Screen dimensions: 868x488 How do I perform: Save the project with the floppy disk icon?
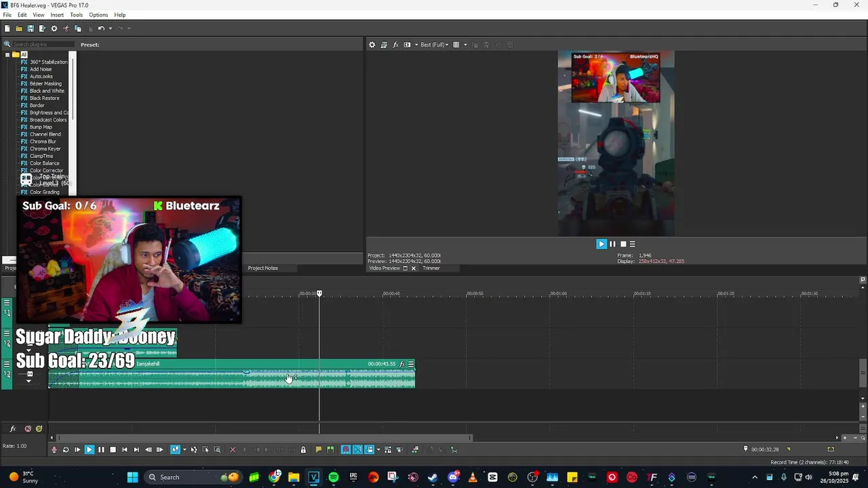[x=31, y=28]
